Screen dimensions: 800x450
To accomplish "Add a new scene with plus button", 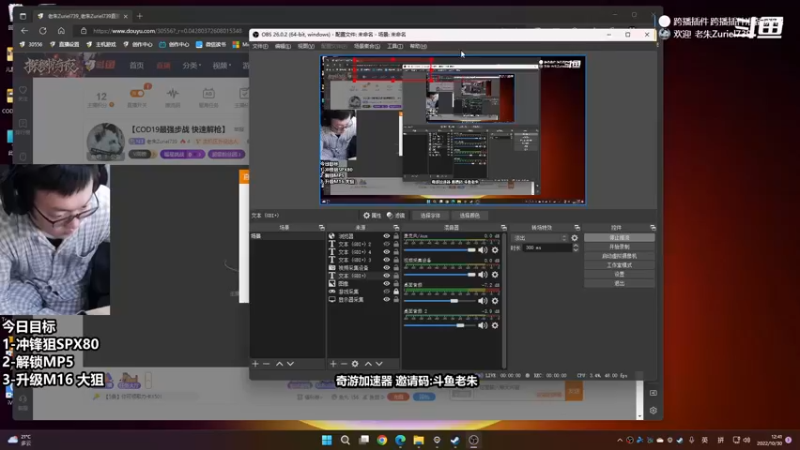I will click(x=255, y=364).
